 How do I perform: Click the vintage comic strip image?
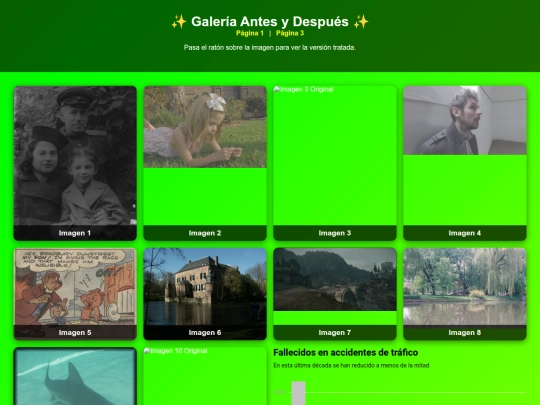tap(75, 293)
